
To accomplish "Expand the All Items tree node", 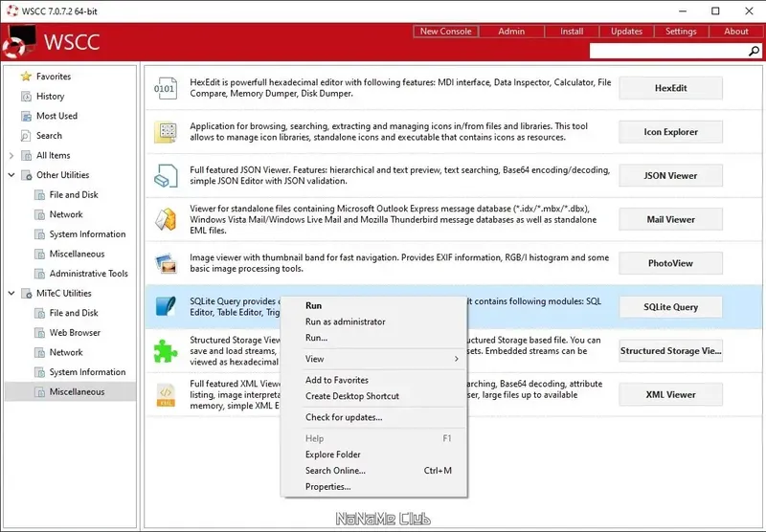I will tap(11, 156).
